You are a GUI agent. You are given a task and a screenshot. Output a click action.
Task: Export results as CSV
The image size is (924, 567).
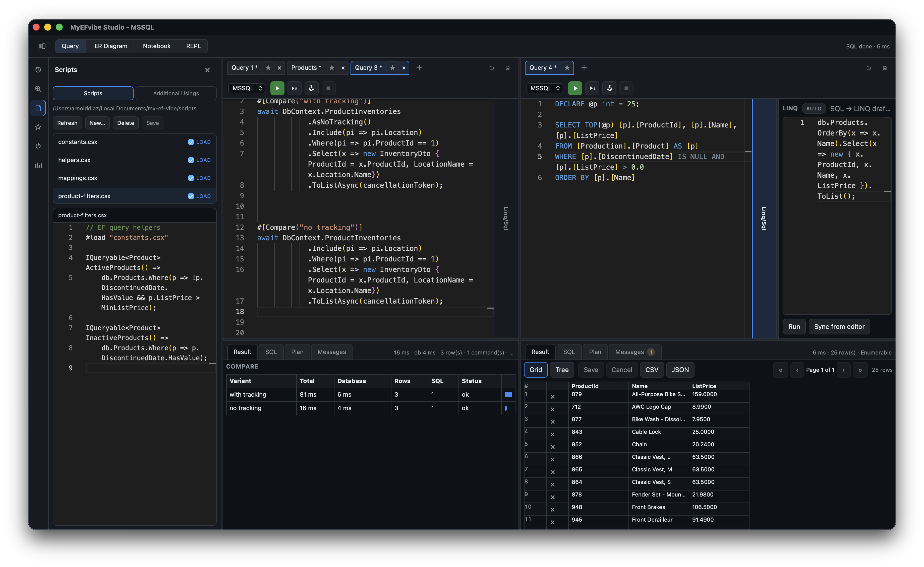click(652, 370)
